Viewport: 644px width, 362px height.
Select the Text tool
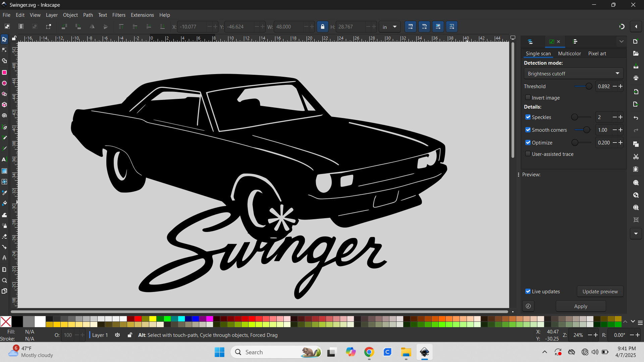(x=4, y=160)
